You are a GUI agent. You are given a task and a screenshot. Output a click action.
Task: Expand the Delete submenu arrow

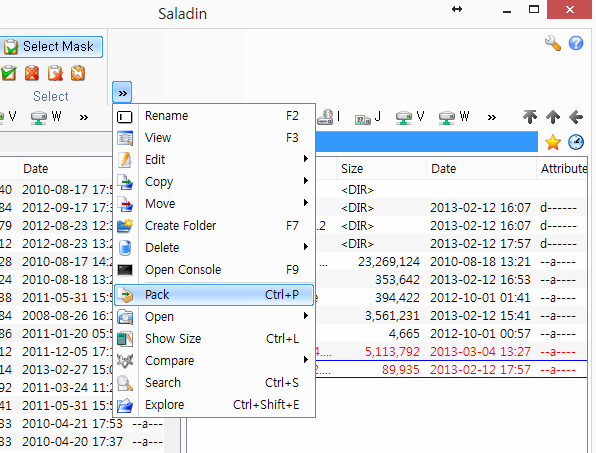[306, 247]
